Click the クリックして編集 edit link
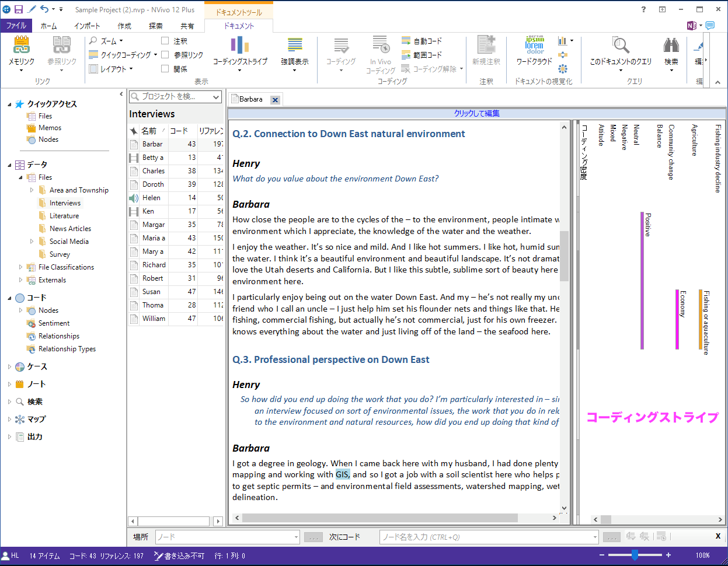The image size is (728, 566). coord(476,113)
